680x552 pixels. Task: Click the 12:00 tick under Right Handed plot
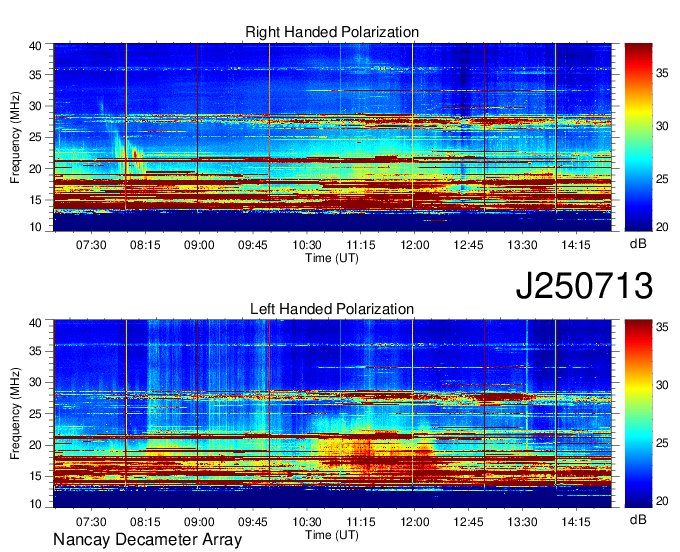click(415, 245)
